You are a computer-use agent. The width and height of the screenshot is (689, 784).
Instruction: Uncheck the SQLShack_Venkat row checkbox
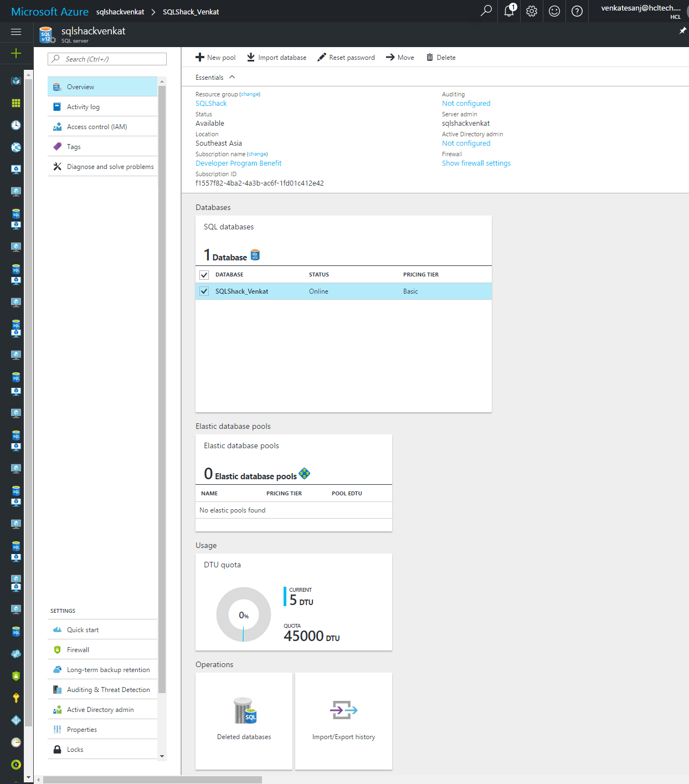pyautogui.click(x=204, y=291)
